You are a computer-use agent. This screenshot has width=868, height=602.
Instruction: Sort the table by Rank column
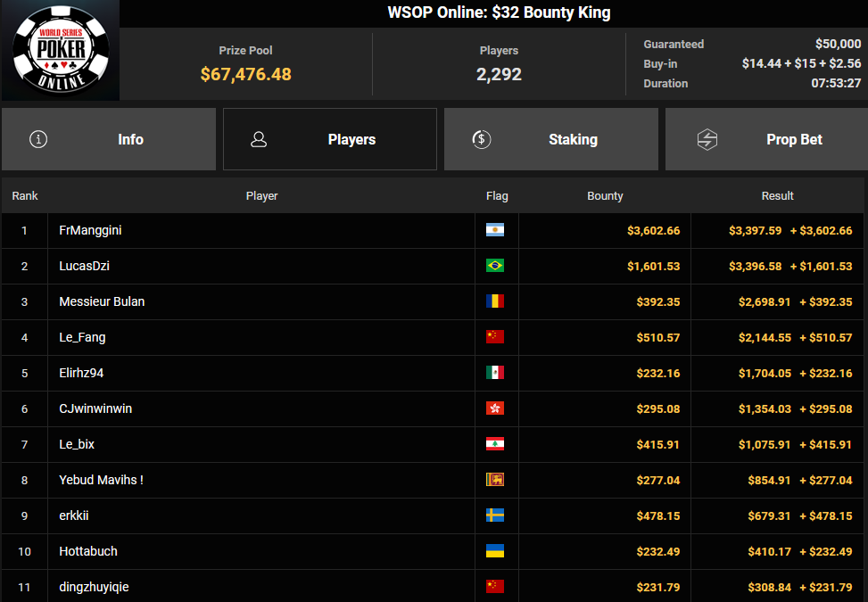point(25,196)
